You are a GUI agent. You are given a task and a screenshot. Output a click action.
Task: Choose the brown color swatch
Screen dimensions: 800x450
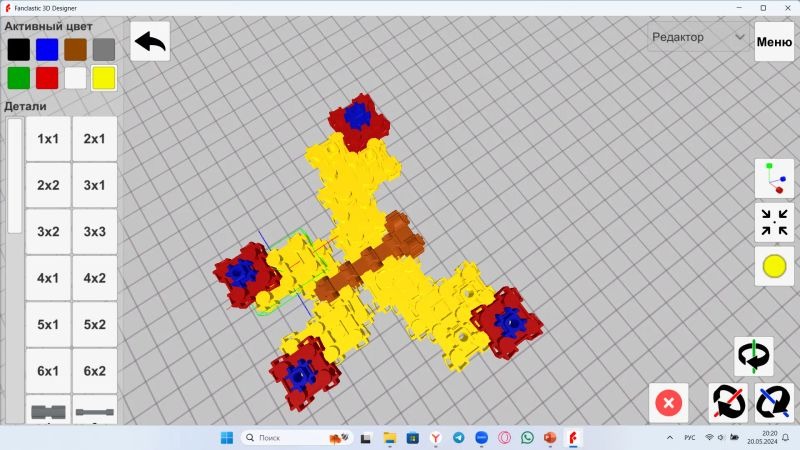click(75, 49)
